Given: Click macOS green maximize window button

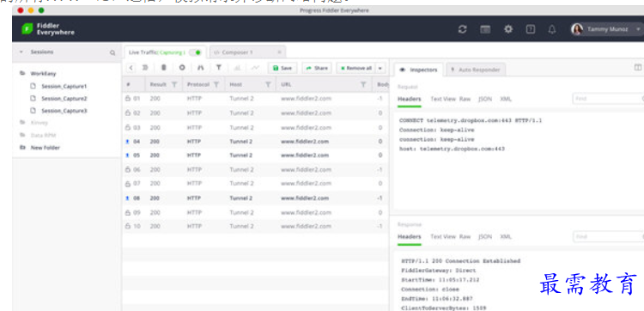Looking at the screenshot, I should click(41, 10).
